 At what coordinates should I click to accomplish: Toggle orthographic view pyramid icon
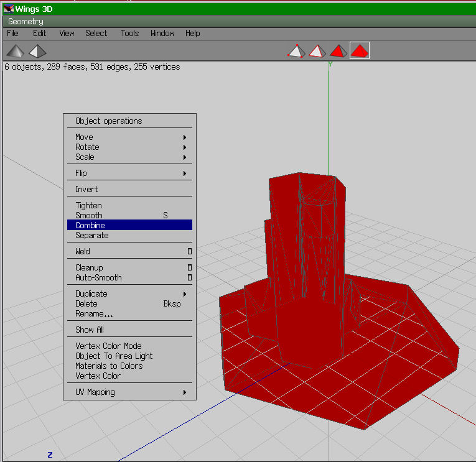tap(37, 50)
